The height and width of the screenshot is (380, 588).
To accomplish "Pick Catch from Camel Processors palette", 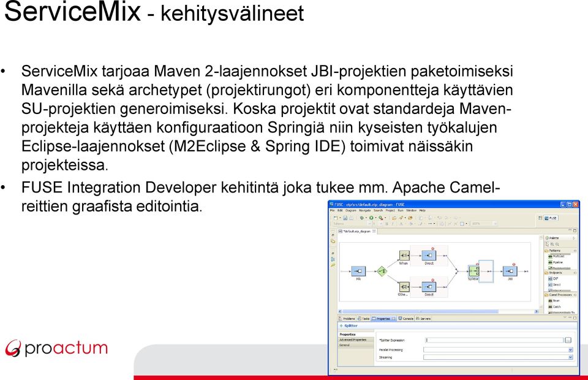I will point(554,307).
